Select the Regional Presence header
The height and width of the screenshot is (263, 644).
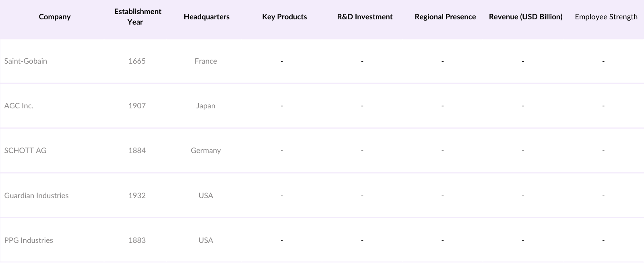445,17
